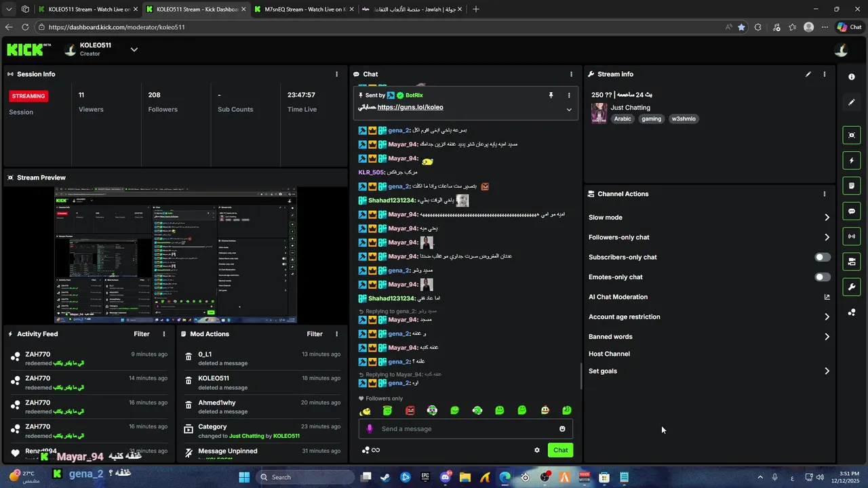Toggle the document page sidebar icon
The height and width of the screenshot is (488, 868).
pos(852,186)
